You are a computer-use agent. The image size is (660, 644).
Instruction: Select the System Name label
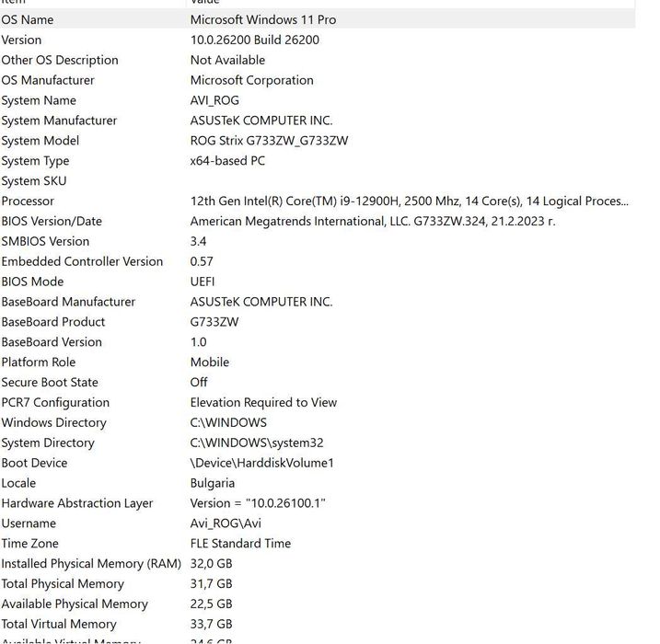point(39,100)
